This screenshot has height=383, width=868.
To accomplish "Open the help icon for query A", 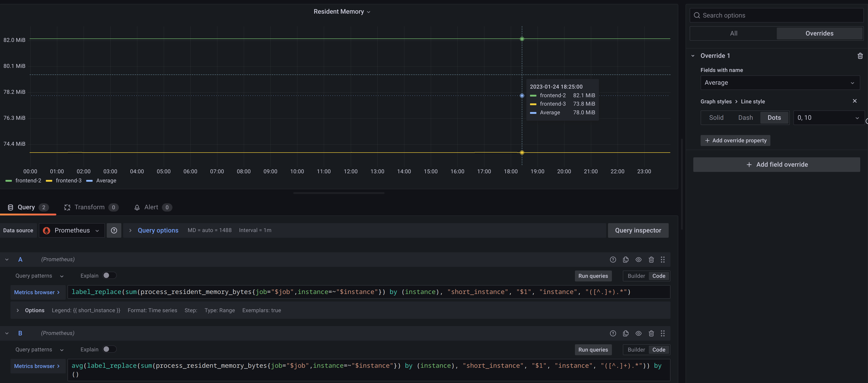I will (x=613, y=260).
